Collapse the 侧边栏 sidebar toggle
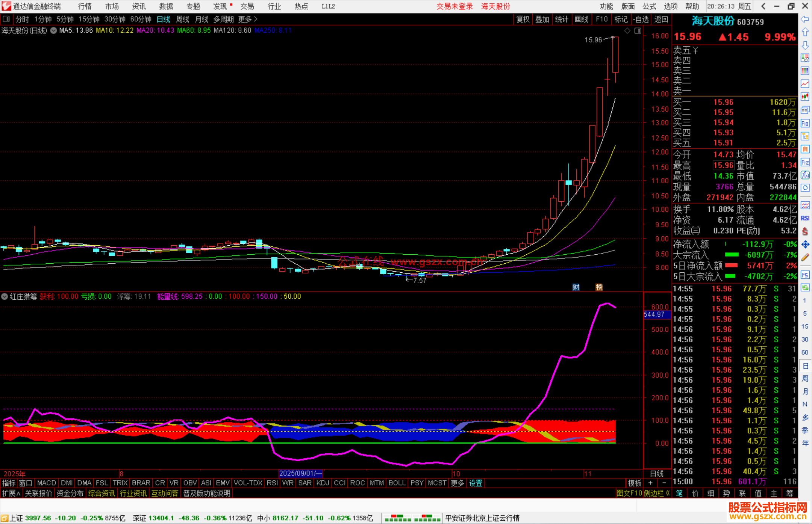The width and height of the screenshot is (812, 524). [656, 493]
